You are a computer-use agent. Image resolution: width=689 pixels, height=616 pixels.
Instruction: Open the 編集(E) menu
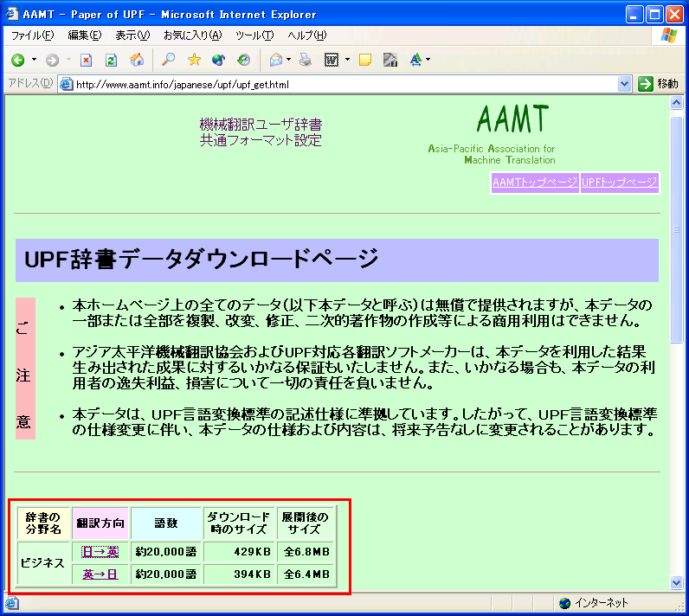pos(84,35)
